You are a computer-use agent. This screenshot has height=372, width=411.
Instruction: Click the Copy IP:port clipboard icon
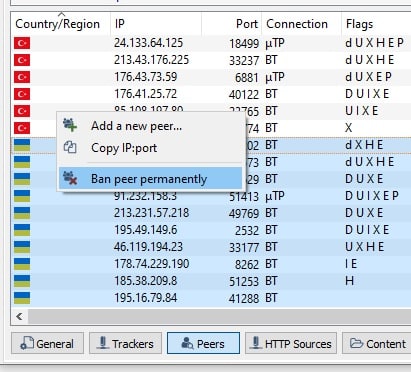[70, 148]
